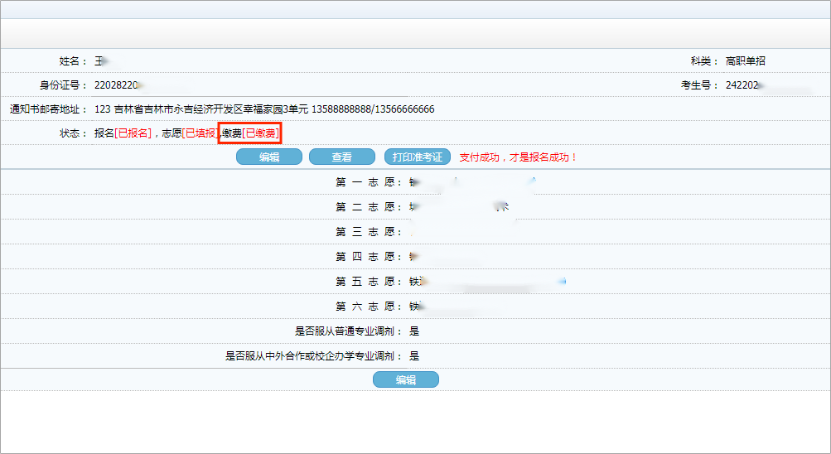
Task: Click the 第二志愿 row label
Action: (x=368, y=207)
